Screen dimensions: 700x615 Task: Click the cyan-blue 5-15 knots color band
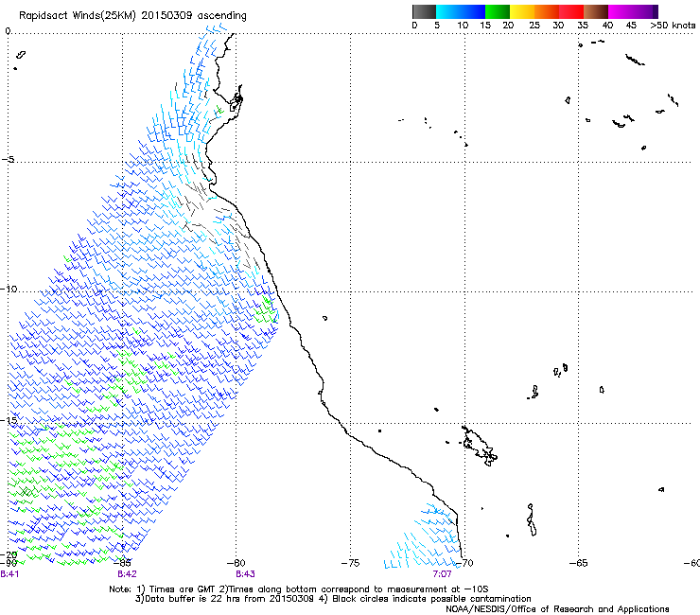point(461,11)
